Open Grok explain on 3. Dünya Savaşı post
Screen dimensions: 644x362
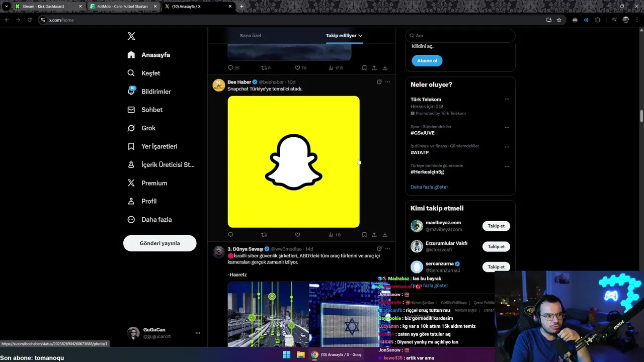coord(379,249)
